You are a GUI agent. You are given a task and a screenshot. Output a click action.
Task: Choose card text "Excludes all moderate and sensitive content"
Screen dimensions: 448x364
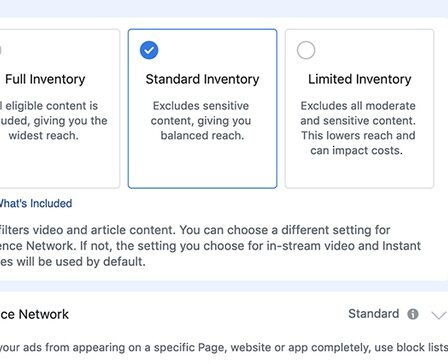(x=358, y=113)
